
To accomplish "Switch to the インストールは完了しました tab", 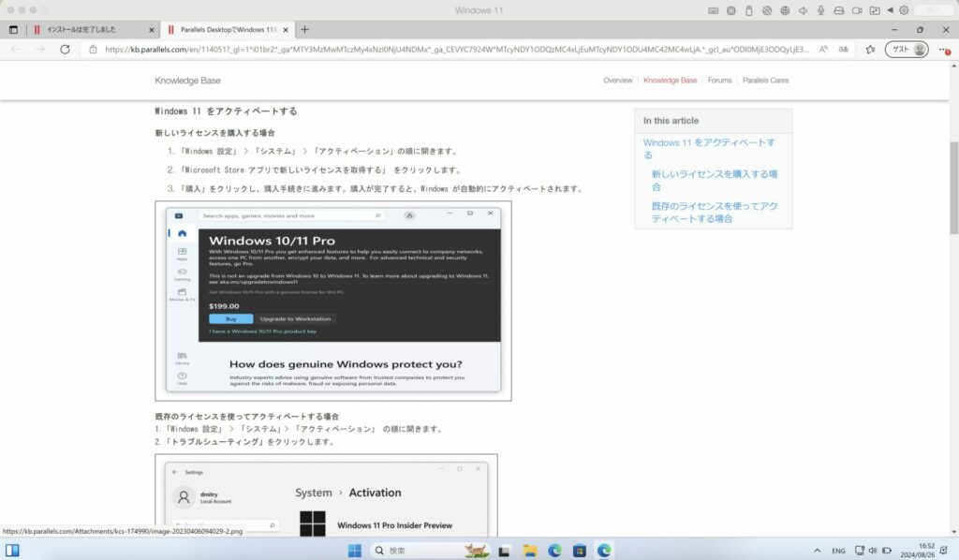I will pos(84,29).
